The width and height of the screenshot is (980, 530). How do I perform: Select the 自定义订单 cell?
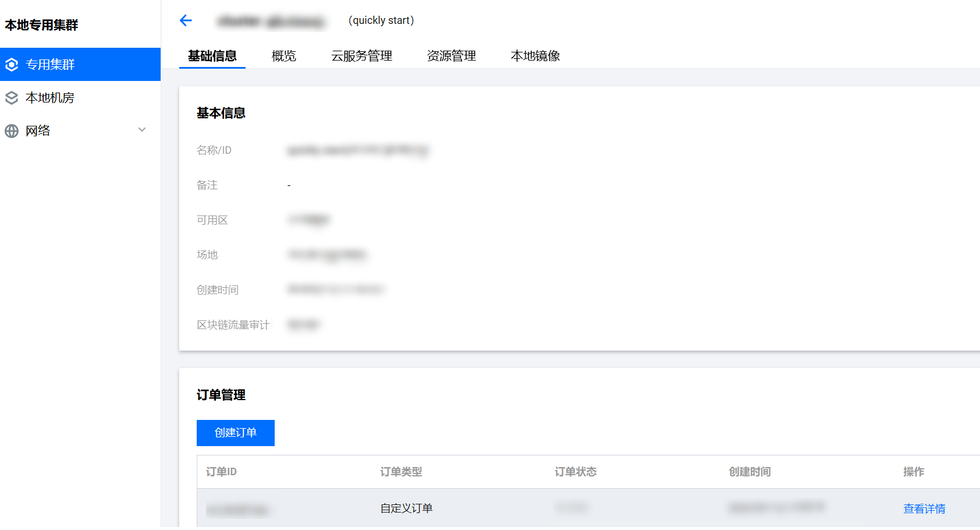pyautogui.click(x=406, y=508)
